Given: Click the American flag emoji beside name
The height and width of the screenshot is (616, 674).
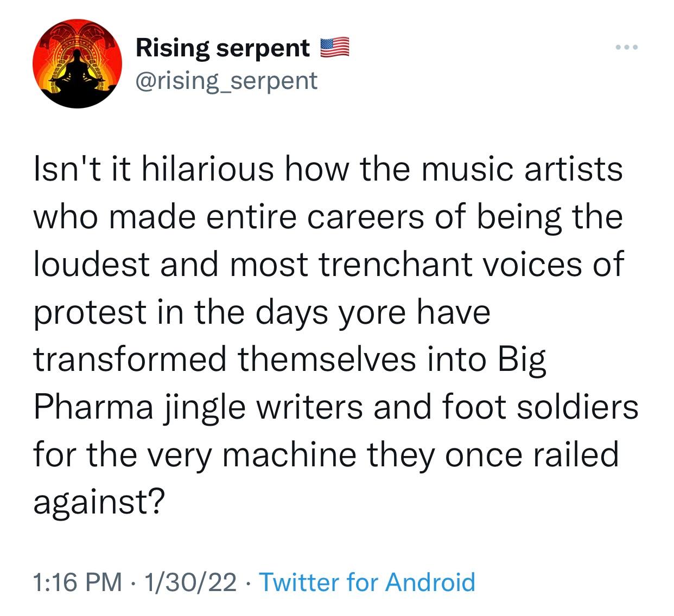Looking at the screenshot, I should tap(334, 48).
